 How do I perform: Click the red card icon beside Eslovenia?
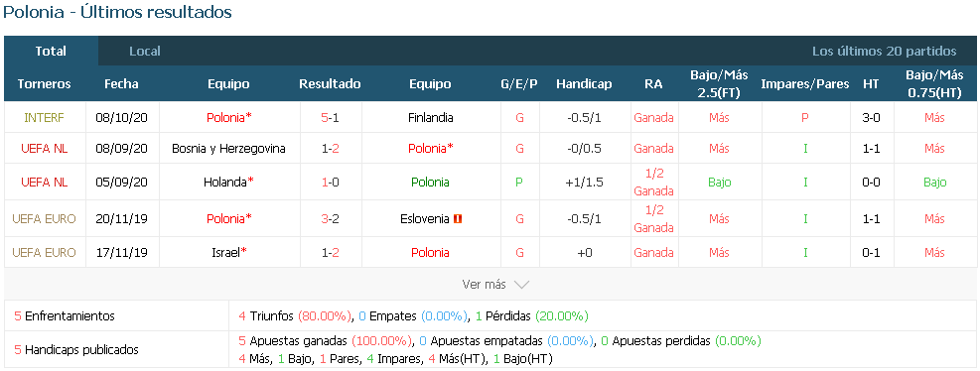[x=458, y=219]
